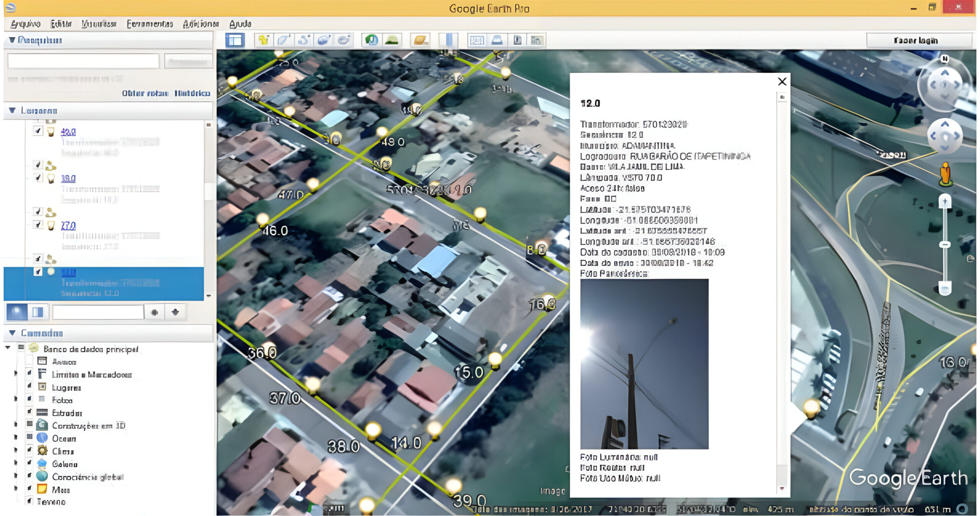Click the streetlight placemark labeled 46.0 on map
Screen dimensions: 980x516
tap(263, 220)
